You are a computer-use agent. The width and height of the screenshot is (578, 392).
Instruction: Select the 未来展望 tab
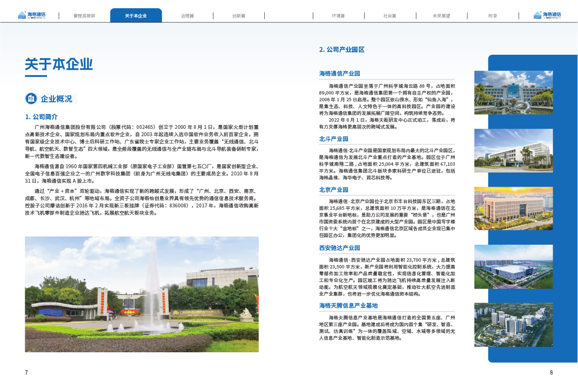(x=441, y=16)
